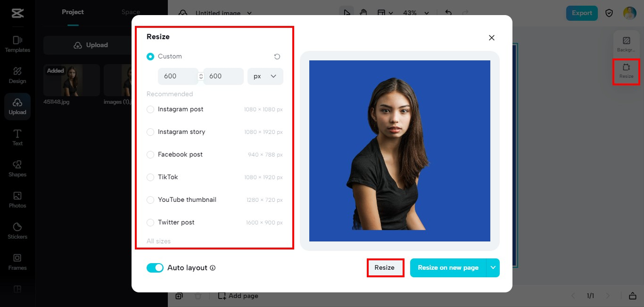
Task: Expand the Resize on new page arrow
Action: (x=493, y=268)
